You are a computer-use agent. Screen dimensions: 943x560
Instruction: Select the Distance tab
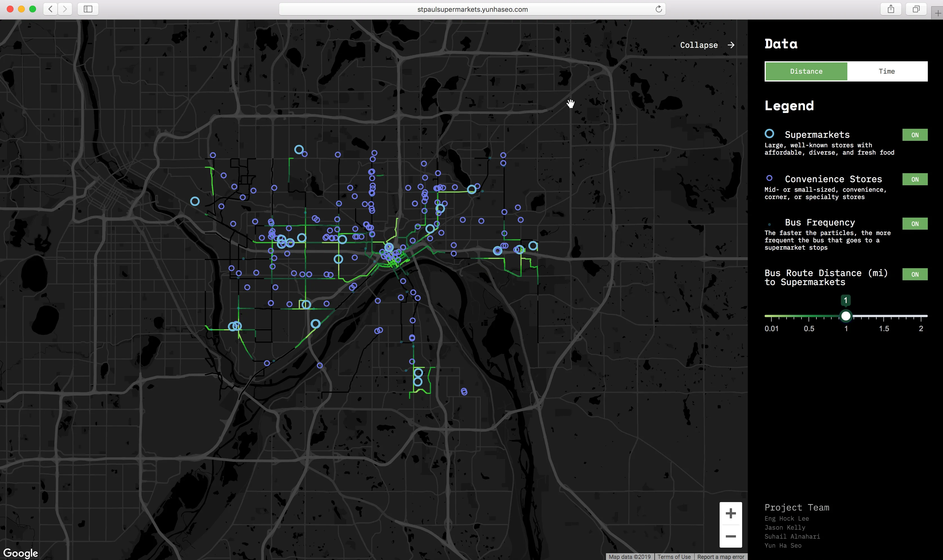pyautogui.click(x=806, y=71)
